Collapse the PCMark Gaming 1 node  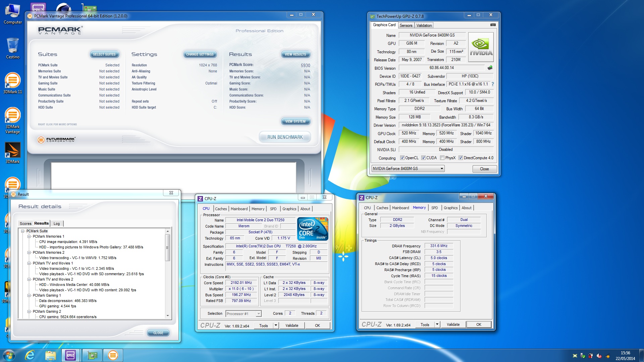(29, 295)
